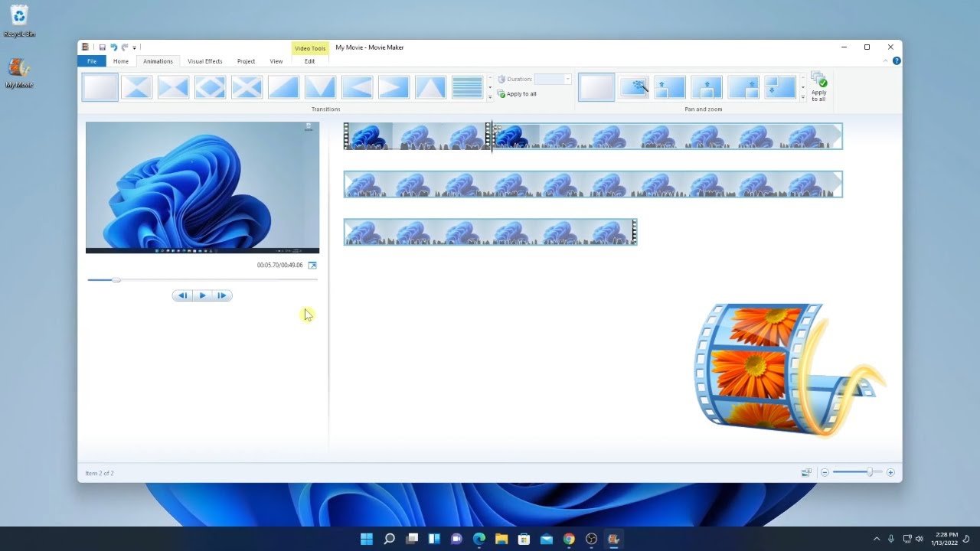Zoom in the timeline with plus button
The width and height of the screenshot is (980, 551).
[890, 473]
